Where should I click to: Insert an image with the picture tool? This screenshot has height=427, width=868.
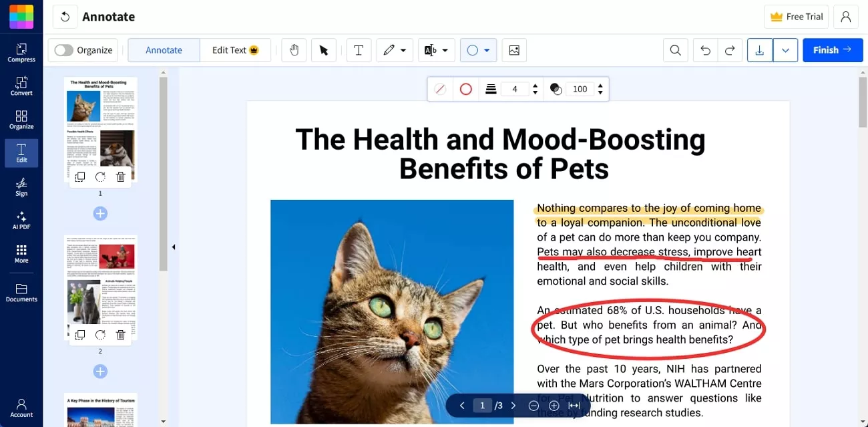(514, 50)
